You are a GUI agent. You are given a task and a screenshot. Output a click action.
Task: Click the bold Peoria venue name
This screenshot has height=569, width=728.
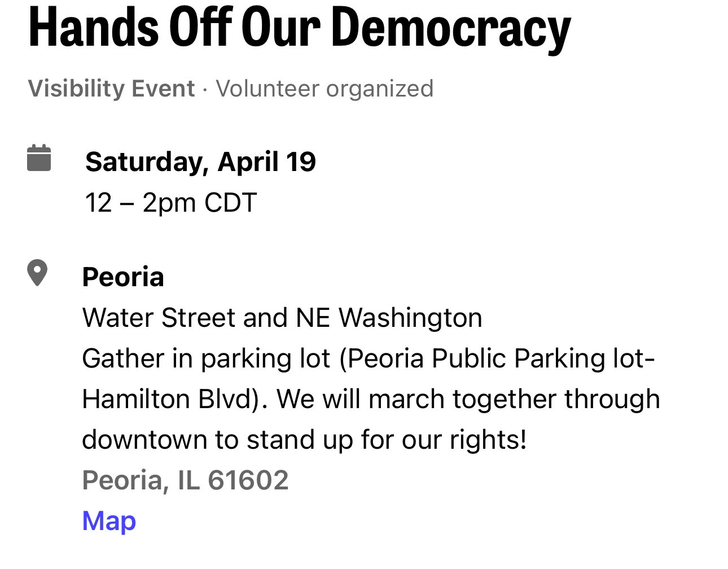click(123, 277)
